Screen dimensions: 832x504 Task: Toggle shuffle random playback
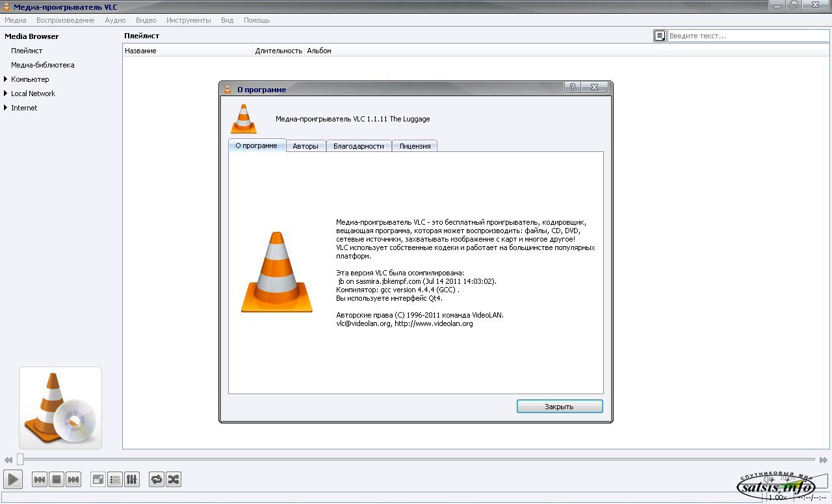tap(174, 479)
